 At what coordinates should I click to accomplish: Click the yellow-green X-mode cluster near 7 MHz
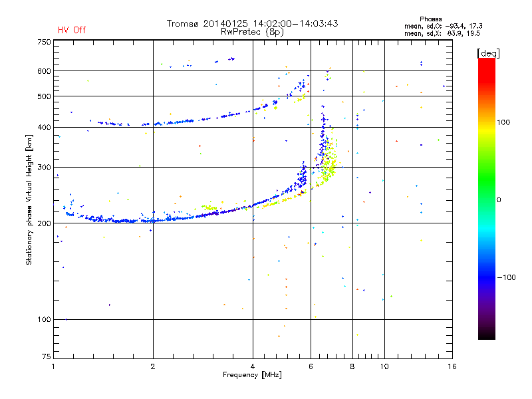click(329, 163)
